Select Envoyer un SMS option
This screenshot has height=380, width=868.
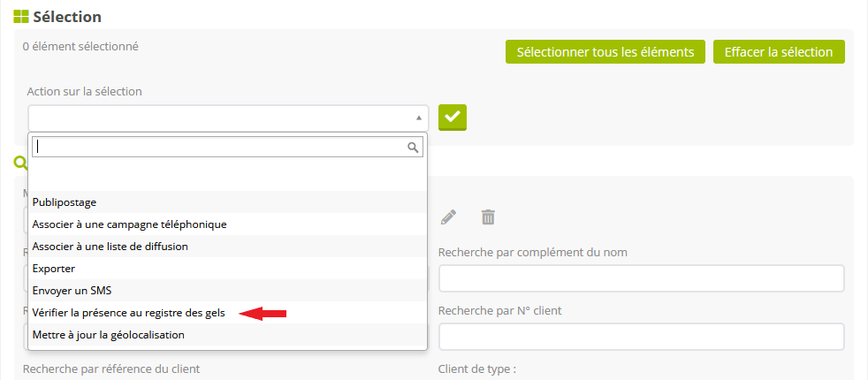(x=72, y=291)
